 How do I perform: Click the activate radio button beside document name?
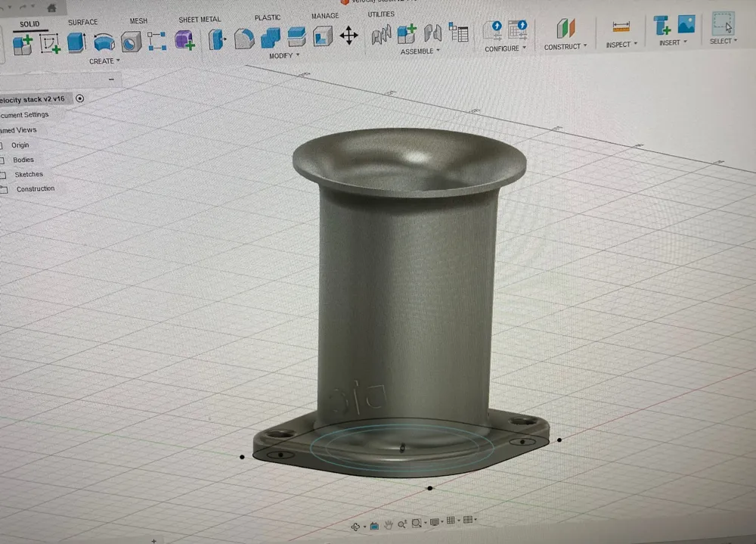point(79,98)
